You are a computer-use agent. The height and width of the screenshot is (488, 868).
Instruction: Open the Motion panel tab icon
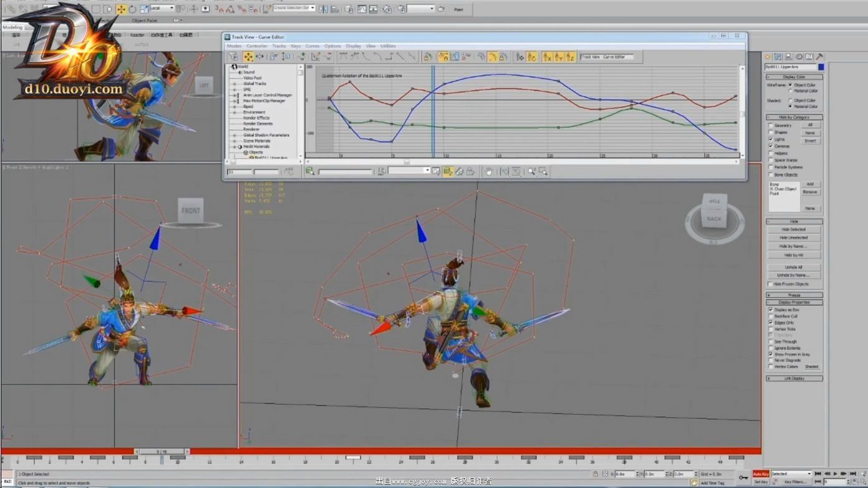(799, 57)
